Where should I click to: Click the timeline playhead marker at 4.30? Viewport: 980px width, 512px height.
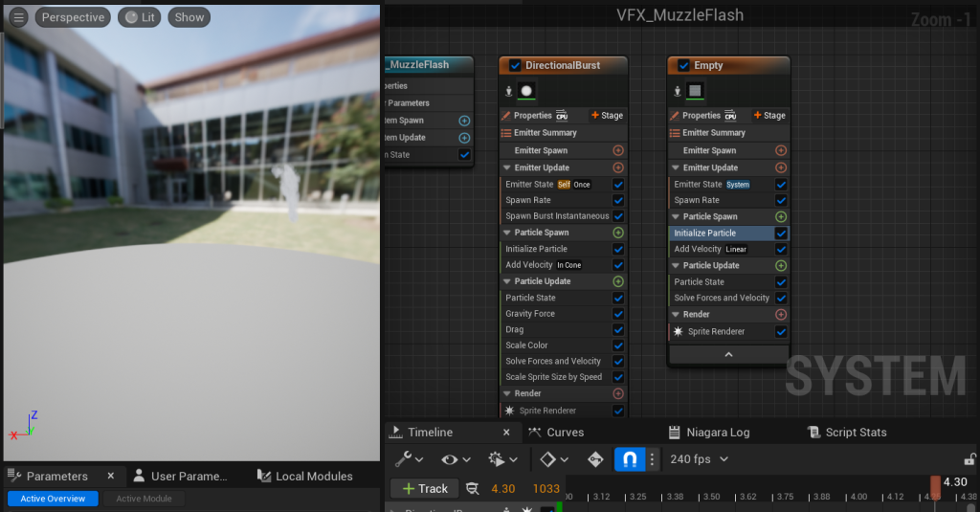[x=935, y=486]
